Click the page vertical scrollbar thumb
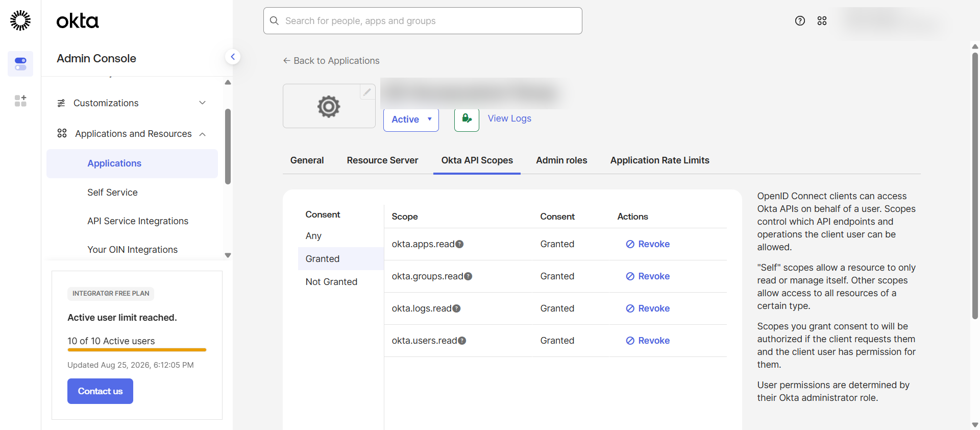The image size is (980, 430). tap(975, 186)
